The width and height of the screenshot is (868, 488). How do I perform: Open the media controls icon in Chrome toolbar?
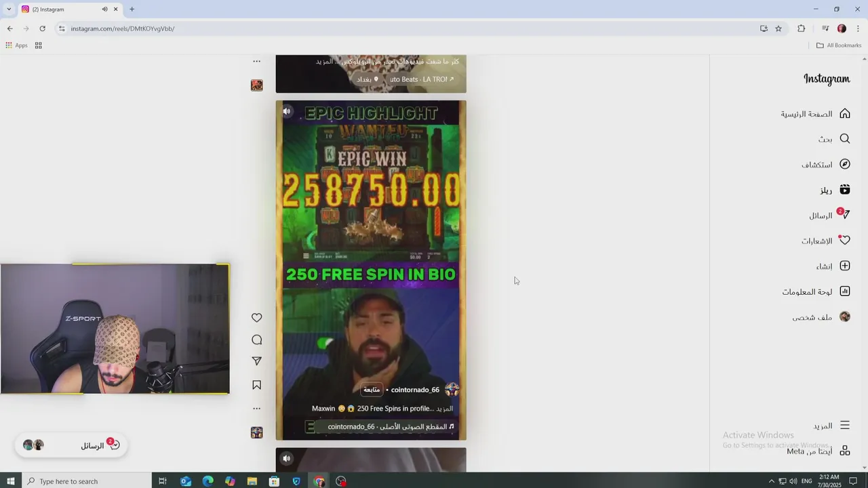tap(825, 28)
